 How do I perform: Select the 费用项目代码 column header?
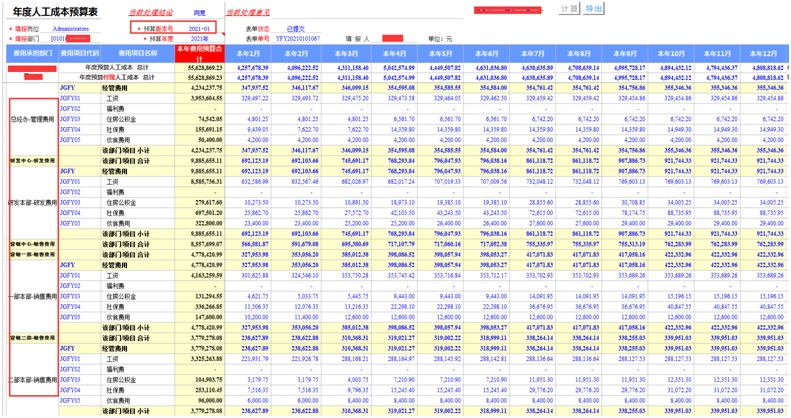click(80, 53)
